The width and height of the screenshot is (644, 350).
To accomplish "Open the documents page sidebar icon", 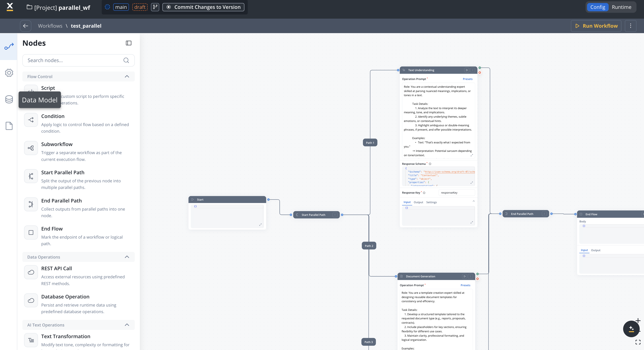I will point(9,126).
